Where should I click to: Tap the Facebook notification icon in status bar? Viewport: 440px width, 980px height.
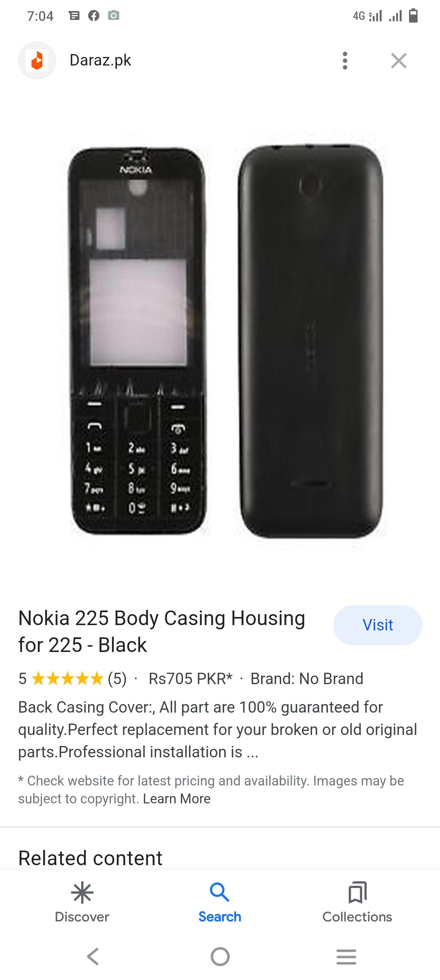point(94,16)
